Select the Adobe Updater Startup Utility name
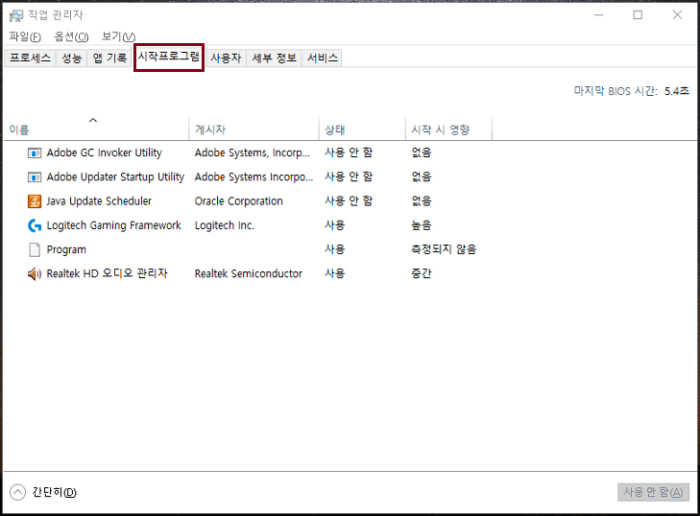The image size is (700, 516). click(x=116, y=177)
